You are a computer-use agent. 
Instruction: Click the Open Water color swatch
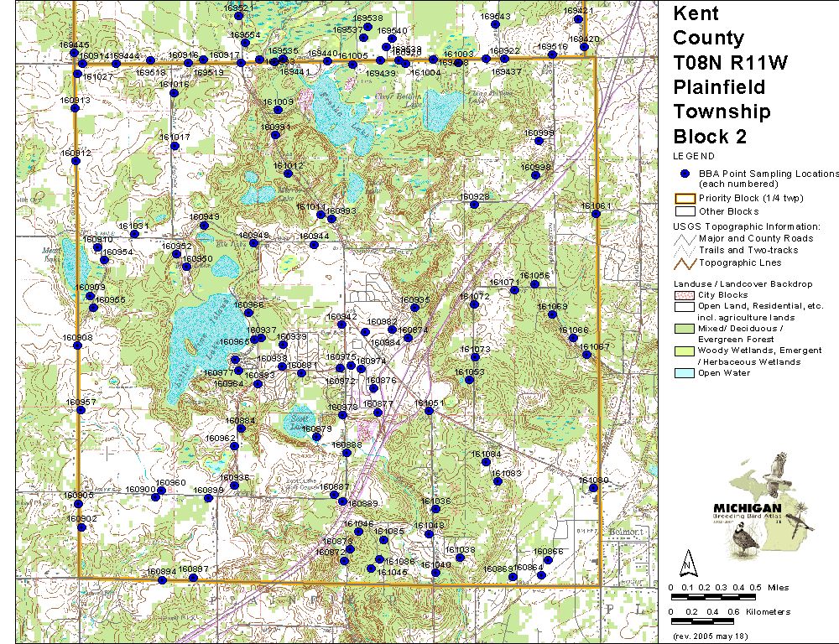(685, 373)
